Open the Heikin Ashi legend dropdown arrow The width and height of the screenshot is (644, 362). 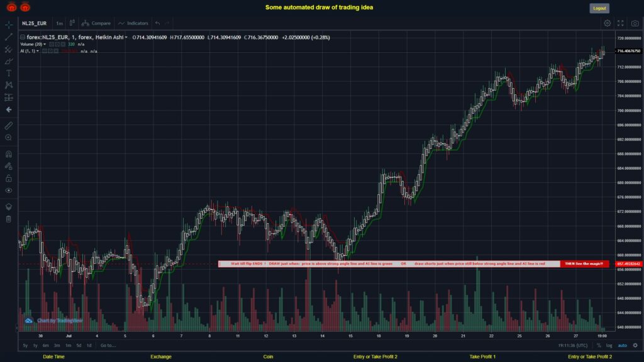[126, 37]
